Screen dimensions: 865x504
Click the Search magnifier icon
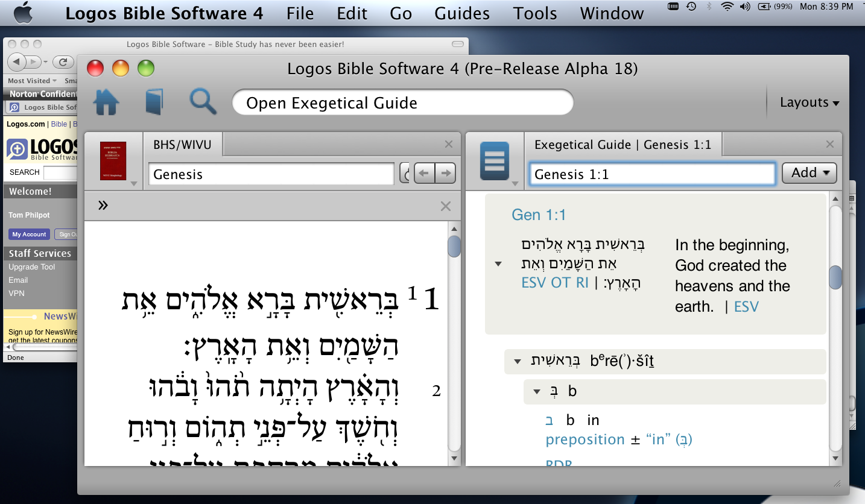[x=203, y=101]
